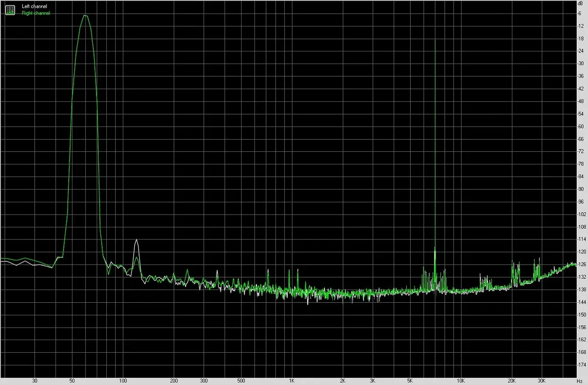Click the -126 dB scale label

582,265
